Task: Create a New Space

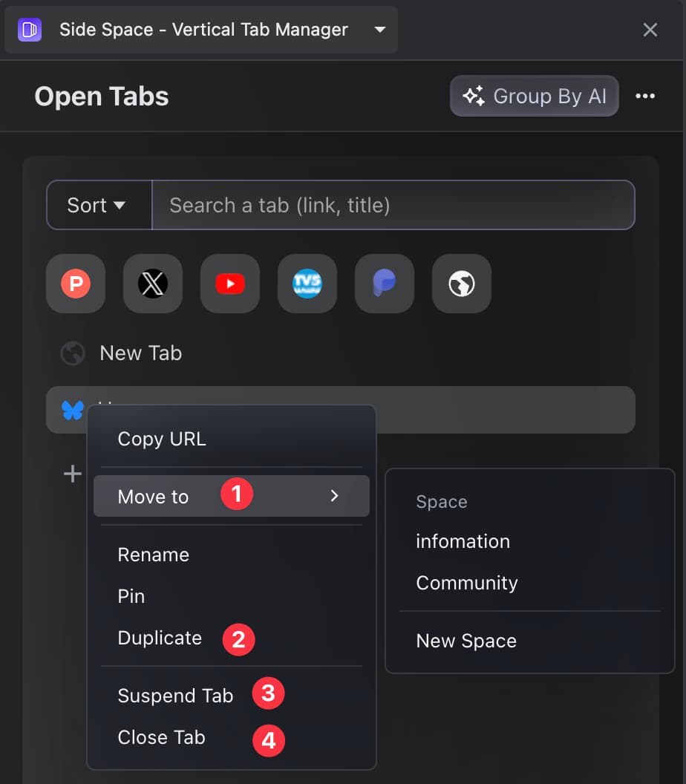Action: [x=465, y=640]
